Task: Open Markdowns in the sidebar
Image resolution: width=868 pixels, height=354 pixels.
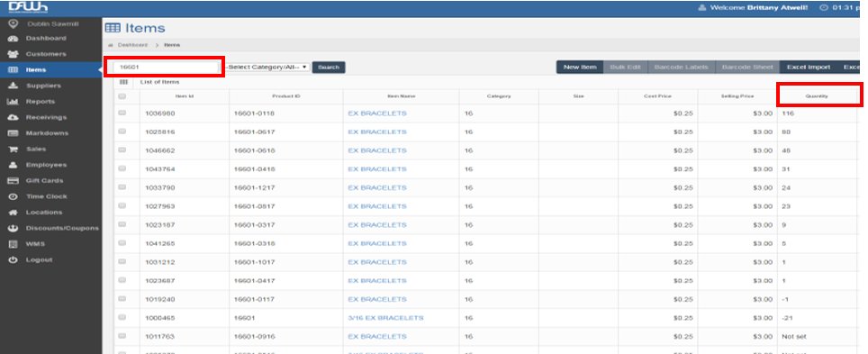Action: [x=47, y=133]
